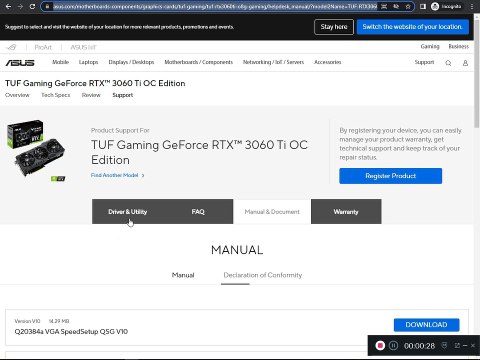Open the Incognito profile indicator
The height and width of the screenshot is (360, 480).
pyautogui.click(x=447, y=6)
